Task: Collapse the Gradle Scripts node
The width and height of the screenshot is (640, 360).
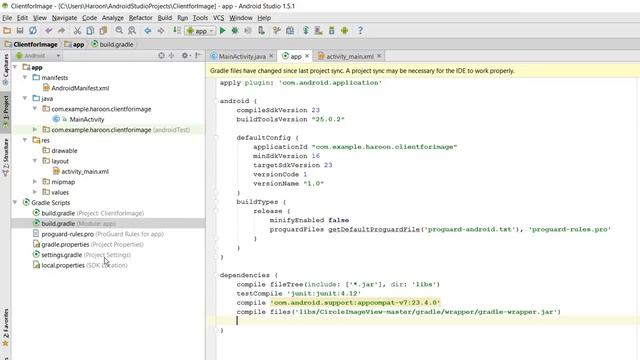Action: coord(15,202)
